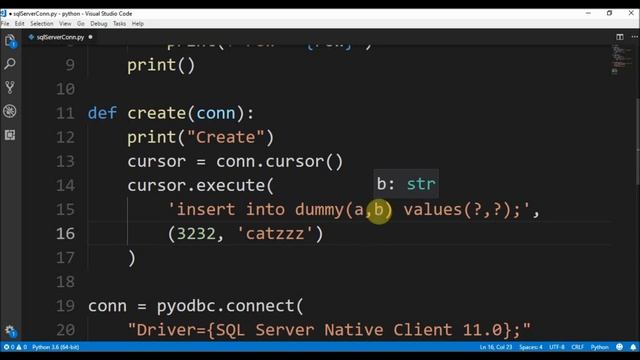Viewport: 640px width, 360px height.
Task: Click errors and warnings count in status bar
Action: click(x=15, y=347)
